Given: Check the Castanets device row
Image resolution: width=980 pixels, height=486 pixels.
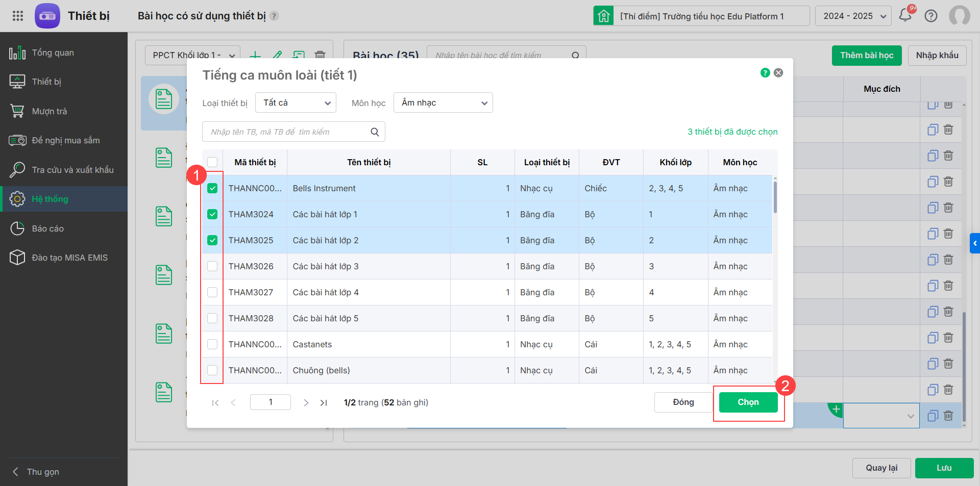Looking at the screenshot, I should click(212, 345).
